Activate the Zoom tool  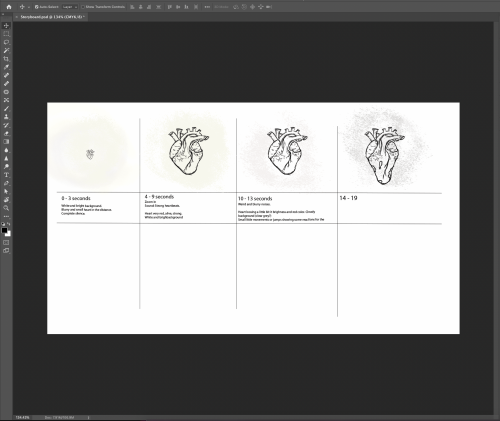tap(6, 208)
